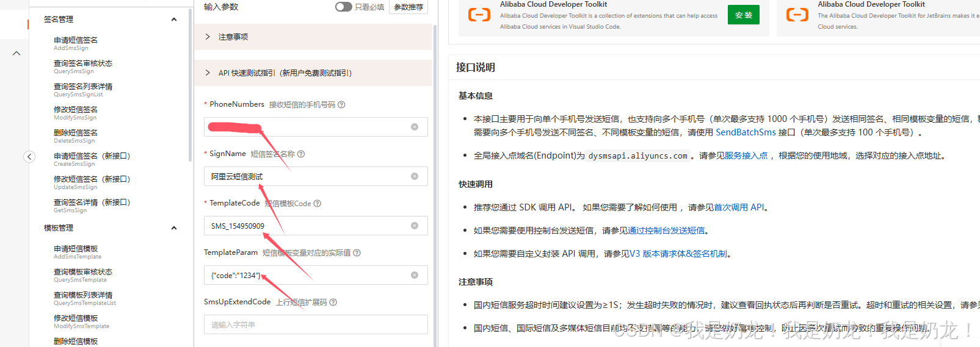Open 申请短信模板 AddSmsTemplate

pyautogui.click(x=78, y=252)
